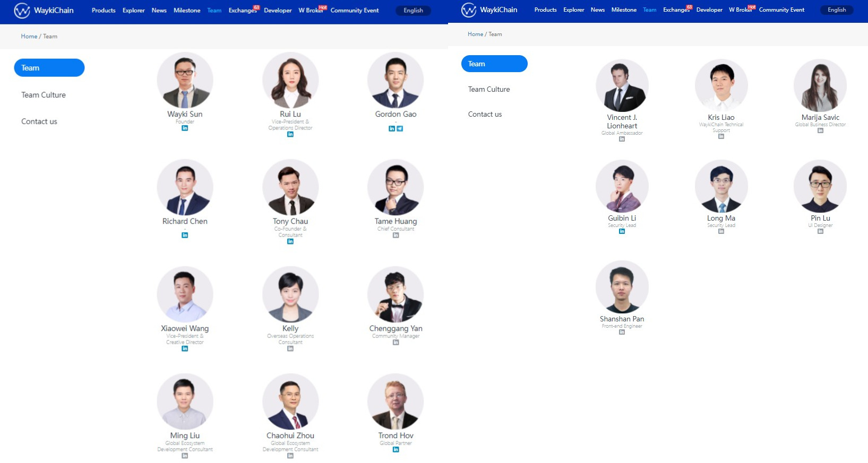Select Contact us in the right sidebar
868x463 pixels.
pyautogui.click(x=485, y=114)
